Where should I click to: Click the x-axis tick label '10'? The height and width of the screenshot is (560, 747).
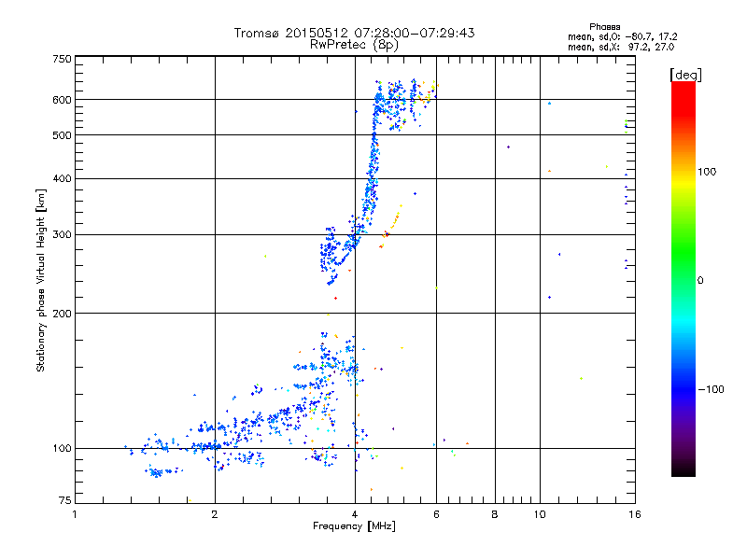point(540,514)
